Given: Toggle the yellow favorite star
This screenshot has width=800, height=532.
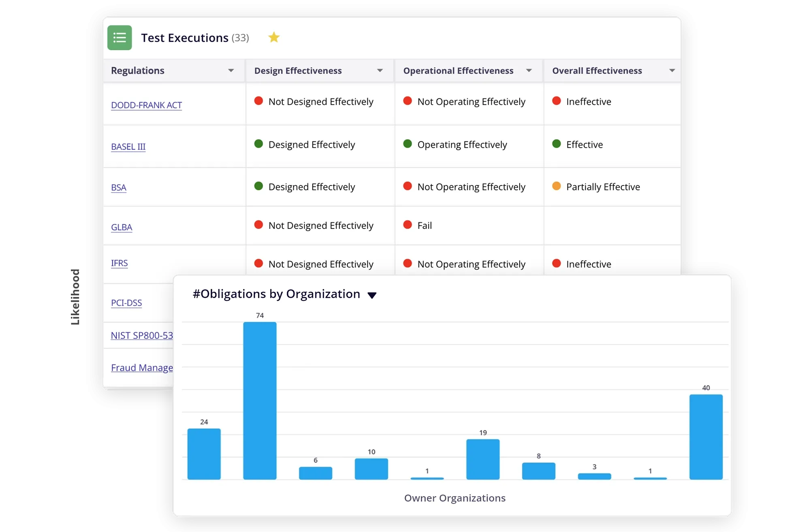Looking at the screenshot, I should coord(274,37).
